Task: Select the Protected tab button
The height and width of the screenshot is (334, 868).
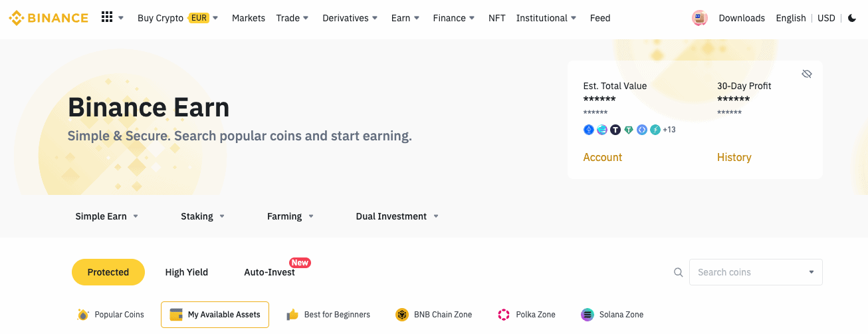Action: click(108, 272)
